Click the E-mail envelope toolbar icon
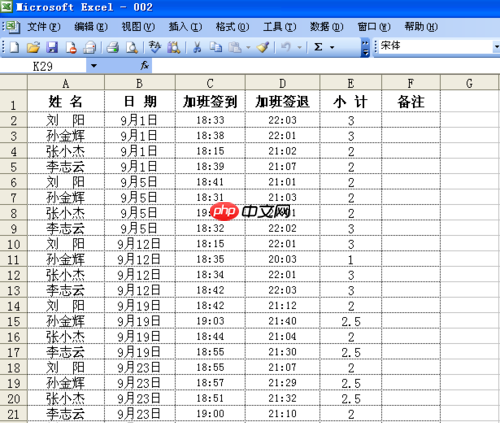Image resolution: width=501 pixels, height=423 pixels. 90,47
